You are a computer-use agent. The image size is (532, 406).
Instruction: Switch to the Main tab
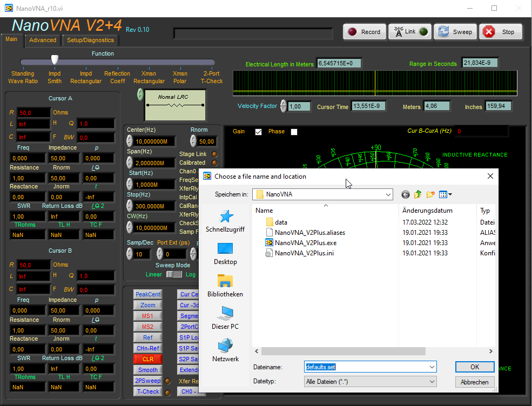[11, 39]
